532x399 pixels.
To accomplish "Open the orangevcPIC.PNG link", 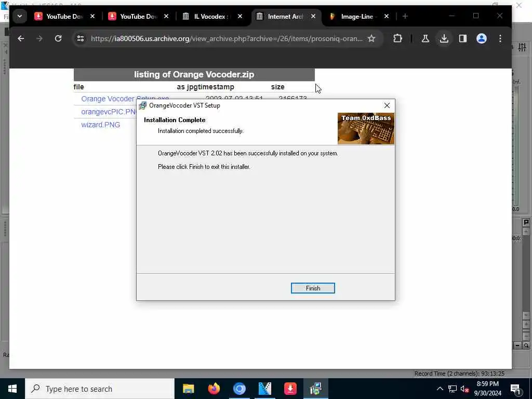I will click(x=109, y=112).
